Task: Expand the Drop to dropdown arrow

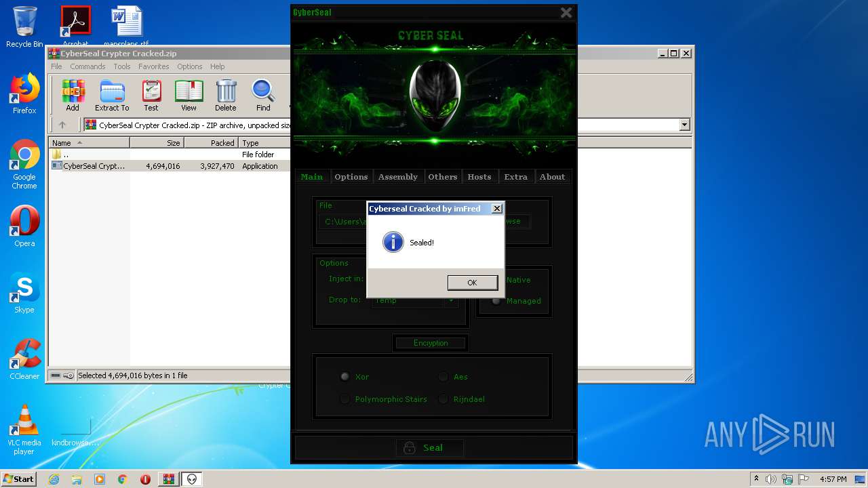Action: click(x=451, y=300)
